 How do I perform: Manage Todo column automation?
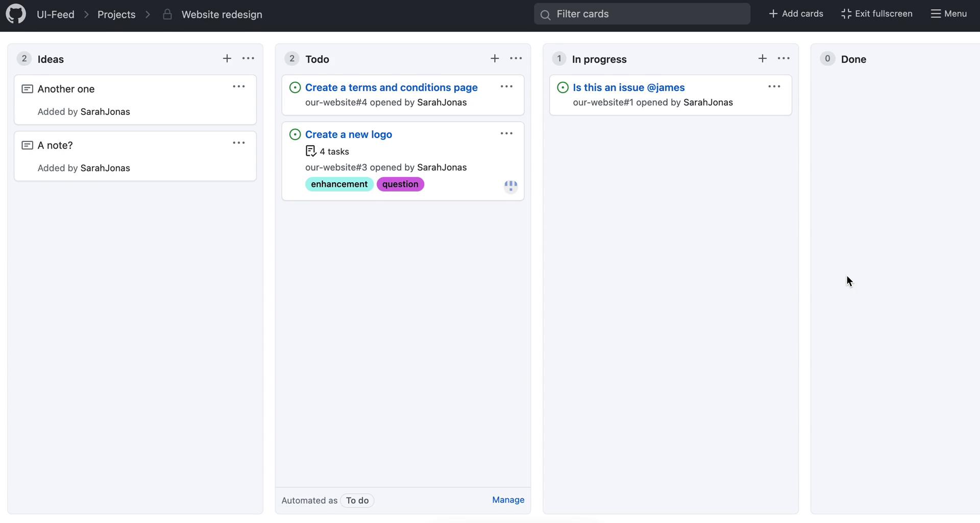[508, 500]
